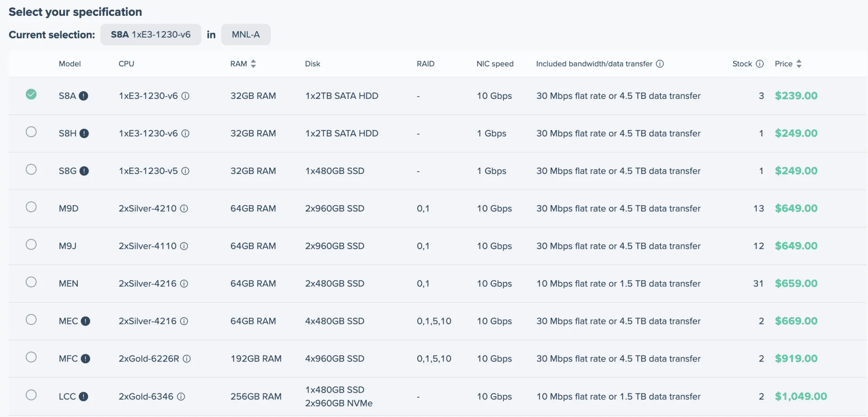This screenshot has width=868, height=417.
Task: Click the alert icon next to S8G model
Action: [x=84, y=171]
